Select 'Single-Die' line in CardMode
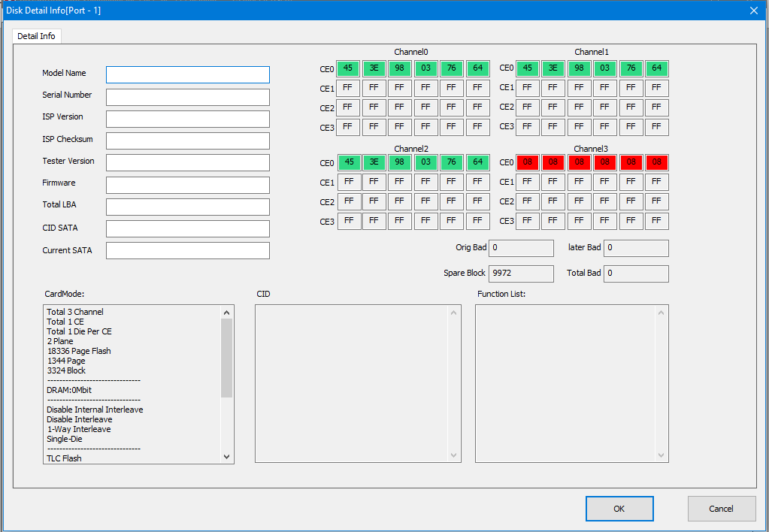769x532 pixels. [64, 439]
